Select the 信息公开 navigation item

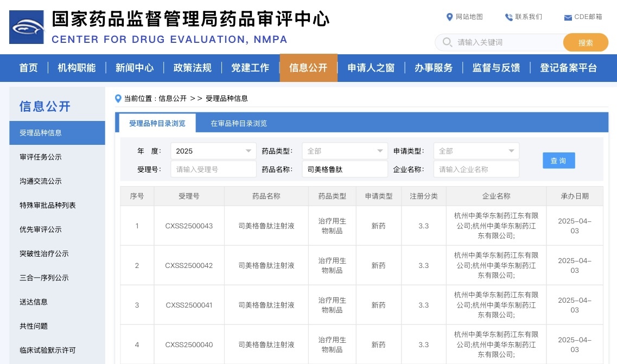(308, 68)
